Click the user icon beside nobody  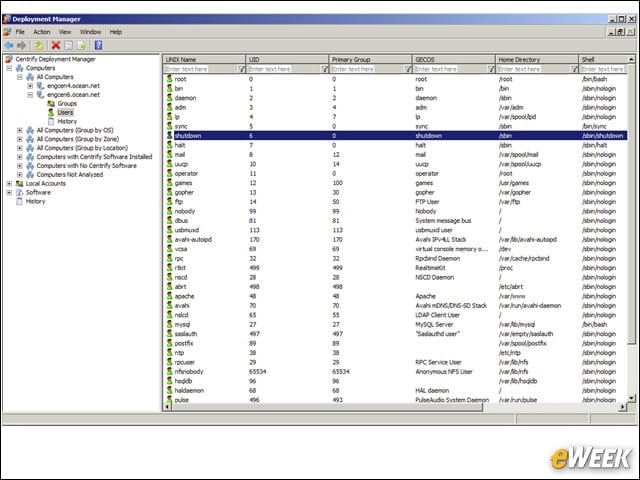click(169, 211)
